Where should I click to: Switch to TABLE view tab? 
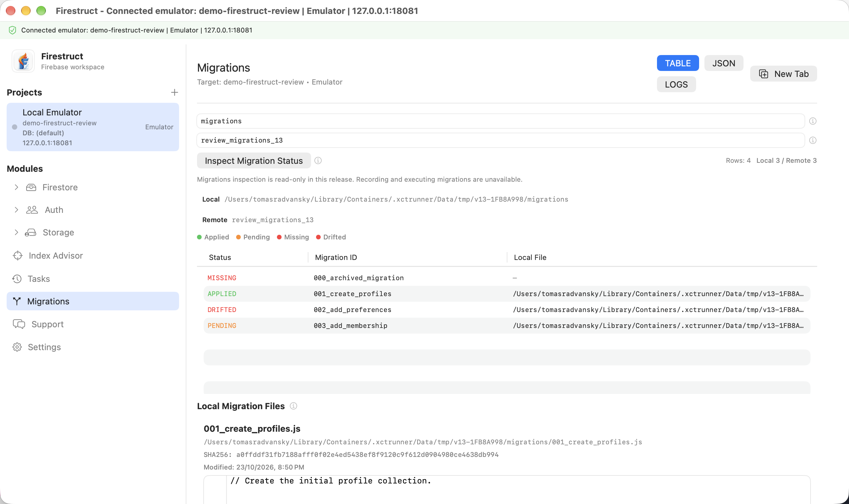pyautogui.click(x=678, y=63)
